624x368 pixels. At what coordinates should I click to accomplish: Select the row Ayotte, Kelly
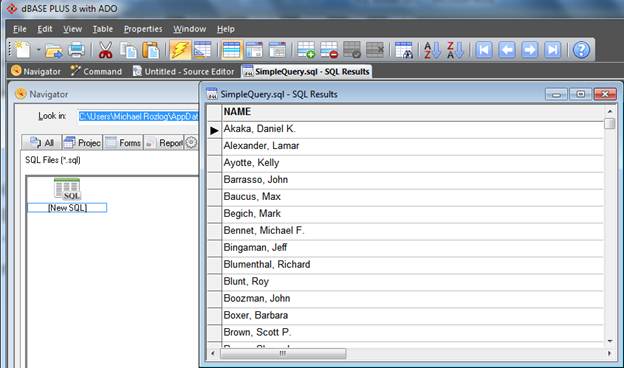pos(413,163)
